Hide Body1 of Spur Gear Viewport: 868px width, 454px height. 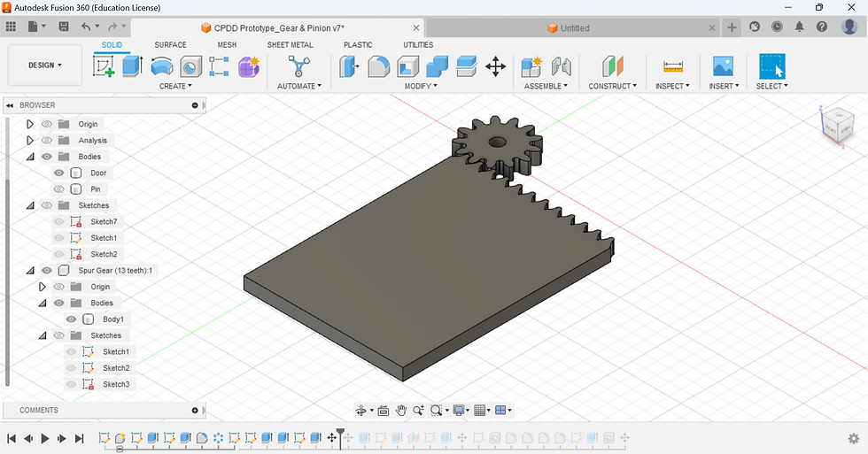pos(71,319)
